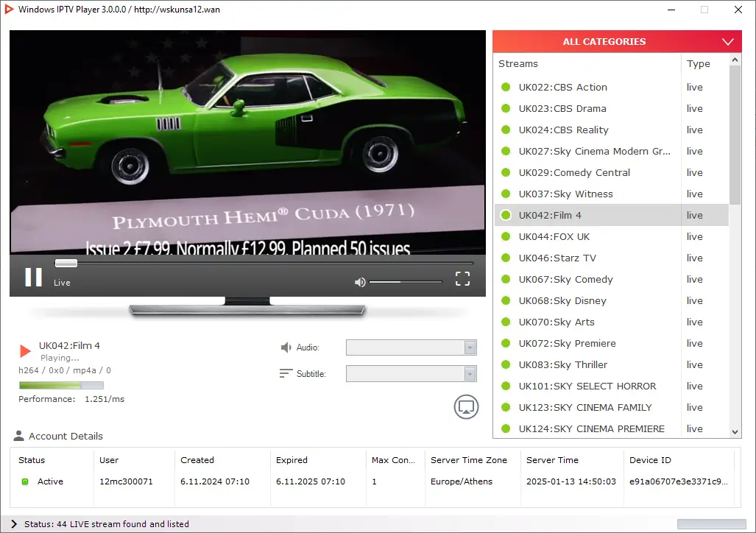Open the Audio track dropdown

click(411, 347)
